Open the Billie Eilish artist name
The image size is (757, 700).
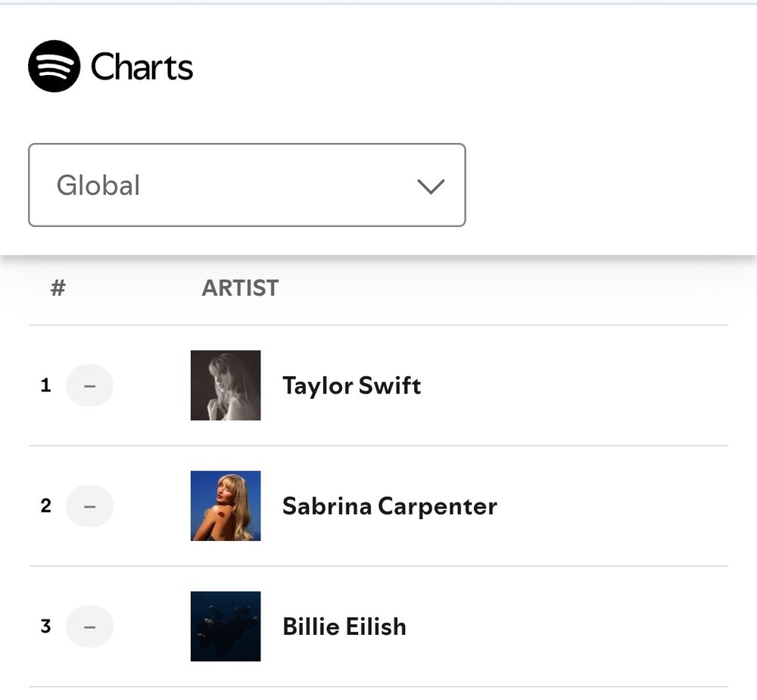click(x=344, y=627)
